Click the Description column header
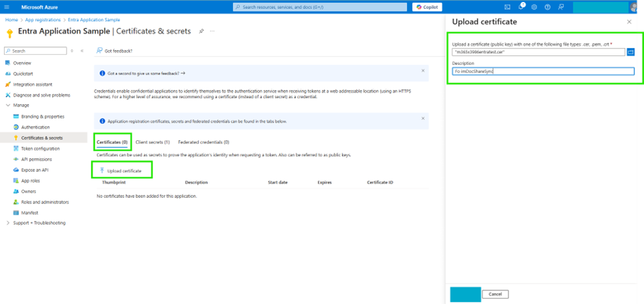Viewport: 644px width, 304px height. tap(197, 182)
